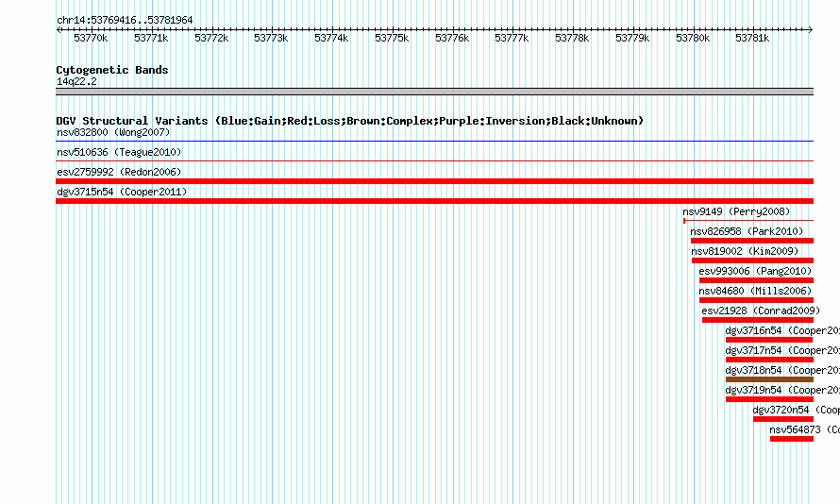Open the dgv3716n54 variant label
The image size is (840, 504).
782,330
